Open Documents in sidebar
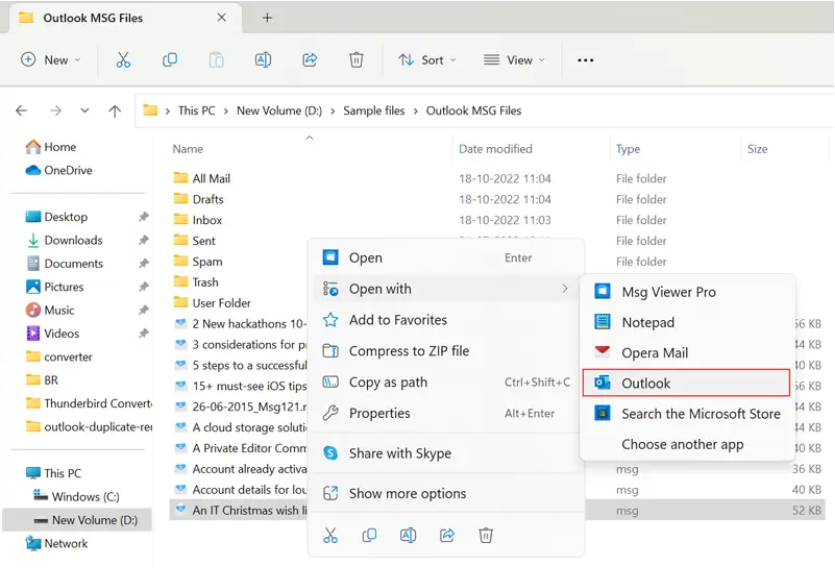The width and height of the screenshot is (835, 574). (x=64, y=264)
